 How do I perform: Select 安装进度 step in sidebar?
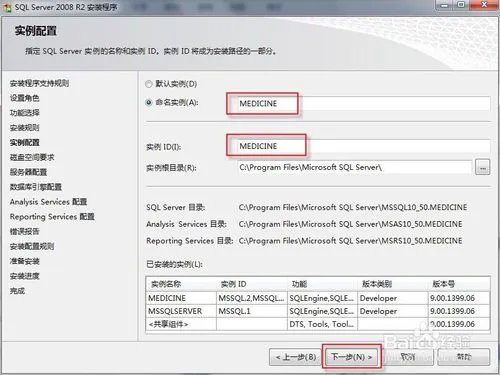pos(24,276)
